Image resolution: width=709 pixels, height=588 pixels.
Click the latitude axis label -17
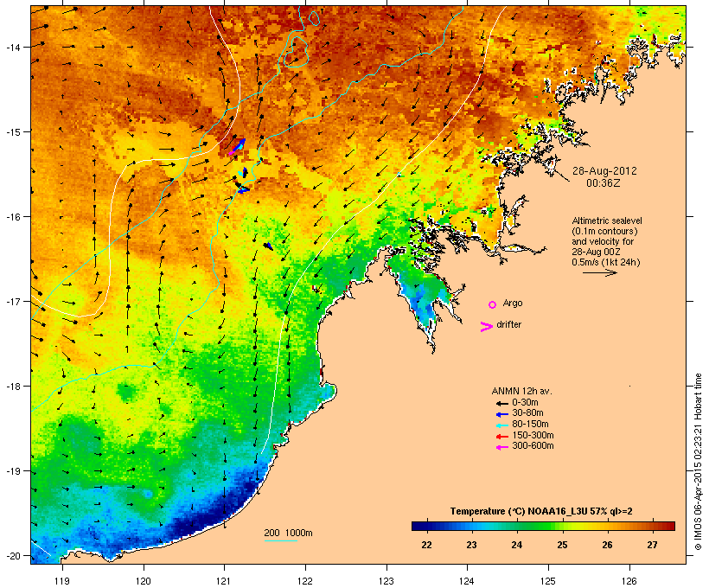tap(12, 301)
